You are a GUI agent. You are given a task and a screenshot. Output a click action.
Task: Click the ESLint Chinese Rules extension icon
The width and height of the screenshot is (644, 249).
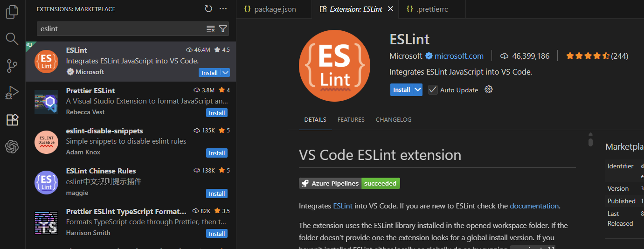pos(46,182)
